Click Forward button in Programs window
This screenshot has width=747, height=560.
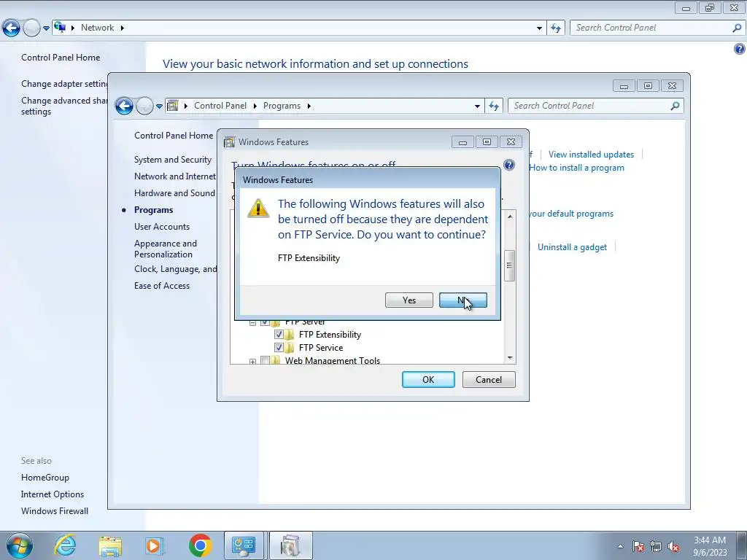[144, 106]
